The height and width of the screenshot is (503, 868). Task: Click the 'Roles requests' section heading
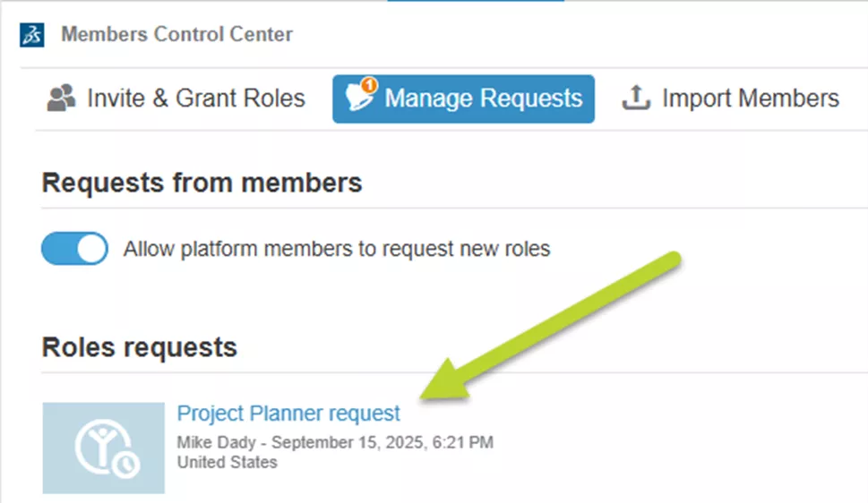pos(139,346)
